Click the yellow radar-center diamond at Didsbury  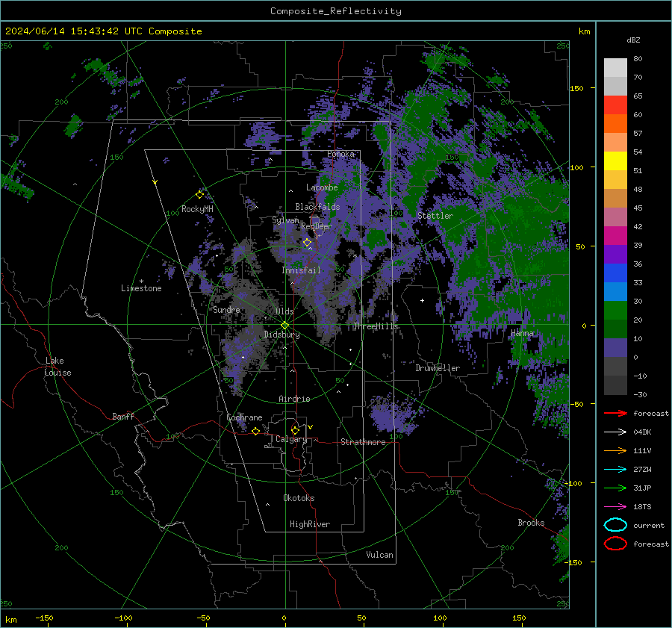tap(284, 326)
